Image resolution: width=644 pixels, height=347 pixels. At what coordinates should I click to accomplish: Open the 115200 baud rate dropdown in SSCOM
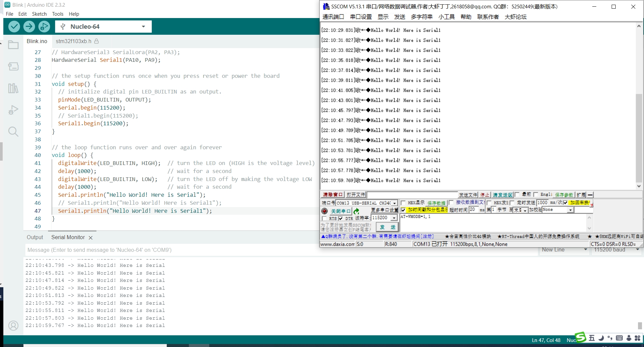pyautogui.click(x=394, y=218)
